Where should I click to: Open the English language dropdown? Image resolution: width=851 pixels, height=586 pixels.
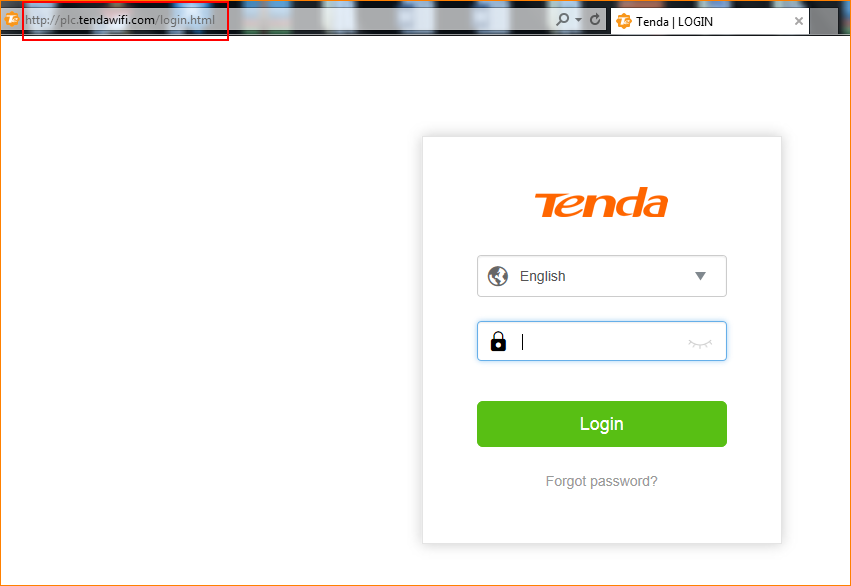(x=601, y=276)
